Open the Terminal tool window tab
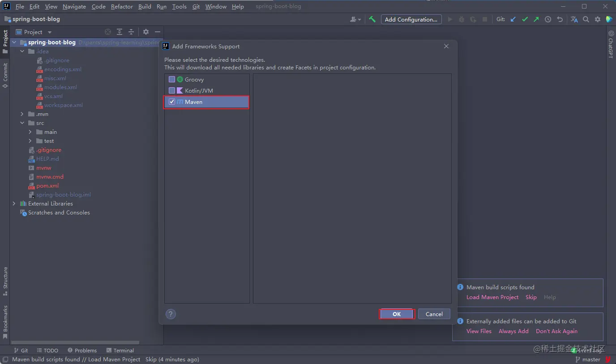Screen dimensions: 616x364 point(120,350)
